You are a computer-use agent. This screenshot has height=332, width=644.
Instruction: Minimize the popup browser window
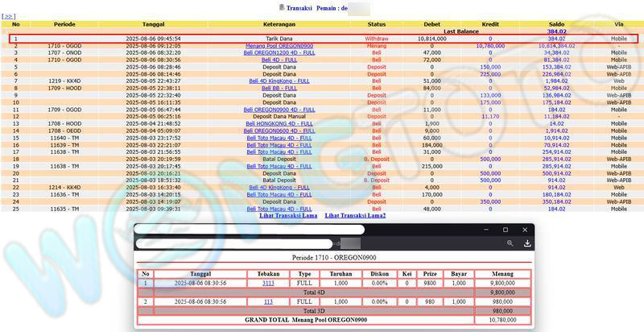(486, 230)
